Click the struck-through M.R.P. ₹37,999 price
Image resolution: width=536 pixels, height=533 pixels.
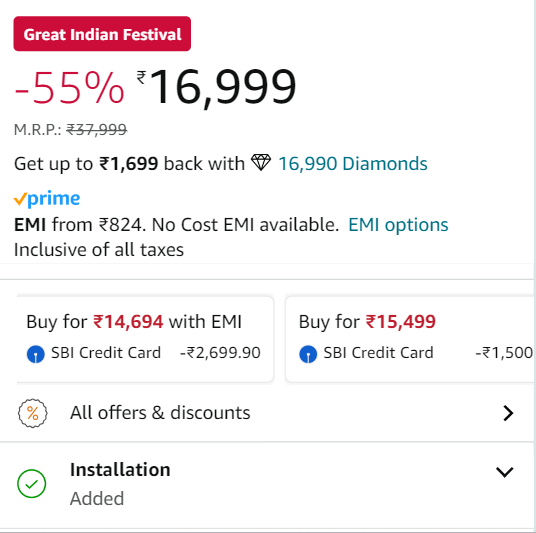[97, 130]
